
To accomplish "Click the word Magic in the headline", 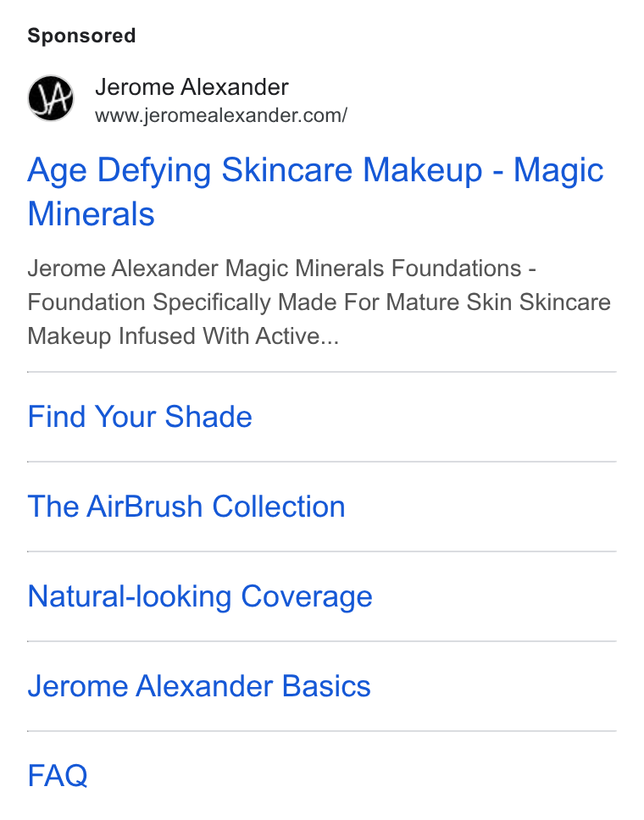I will 558,171.
